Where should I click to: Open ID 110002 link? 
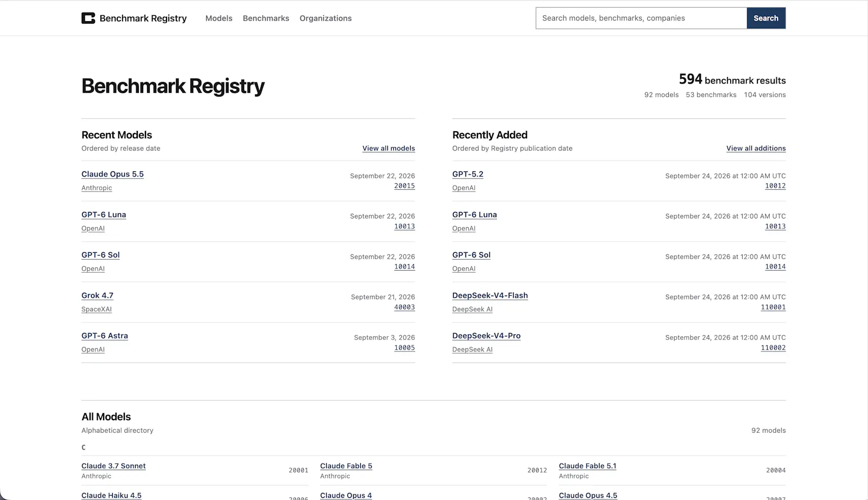773,348
